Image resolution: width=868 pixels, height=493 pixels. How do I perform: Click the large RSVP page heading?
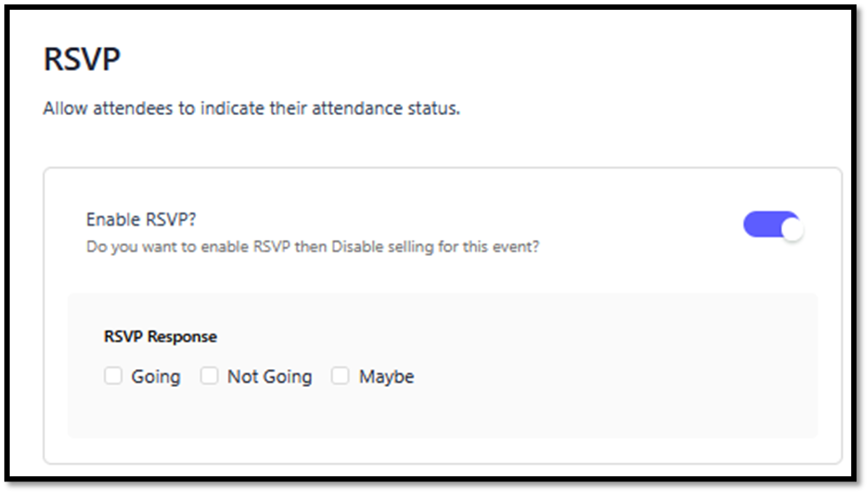(x=81, y=60)
